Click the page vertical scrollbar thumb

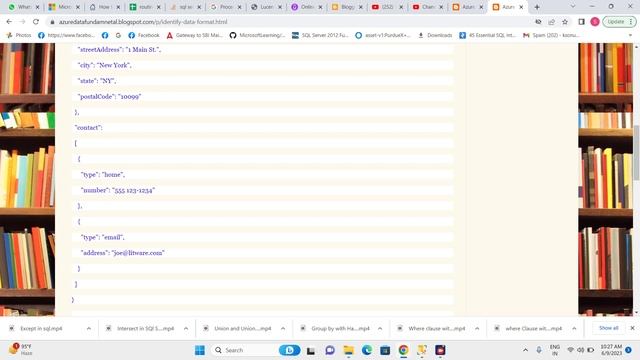636,153
